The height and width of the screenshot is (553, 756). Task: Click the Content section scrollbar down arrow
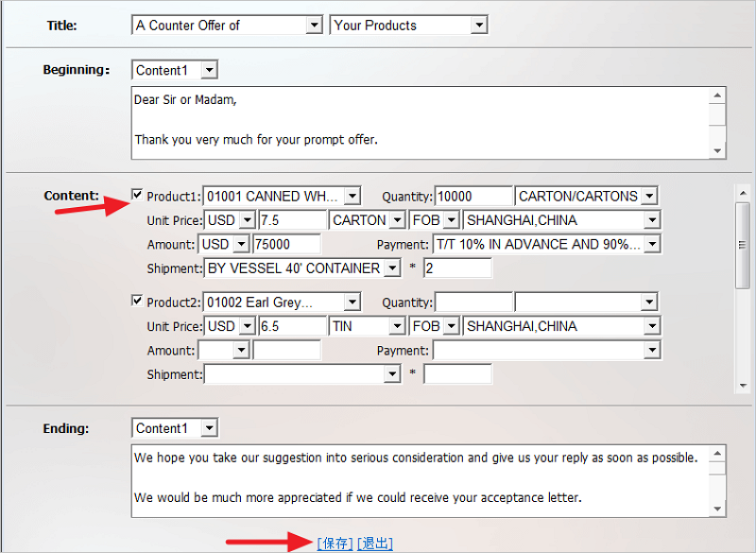click(x=743, y=385)
